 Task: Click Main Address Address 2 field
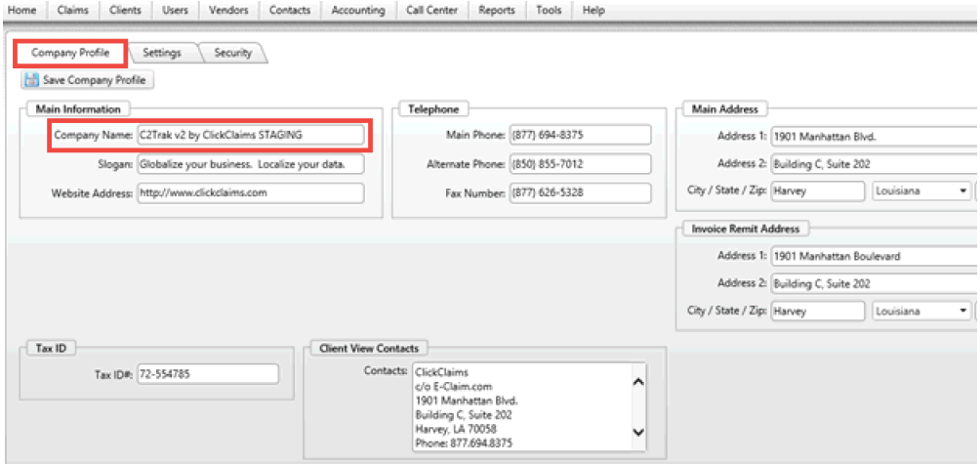(x=875, y=164)
